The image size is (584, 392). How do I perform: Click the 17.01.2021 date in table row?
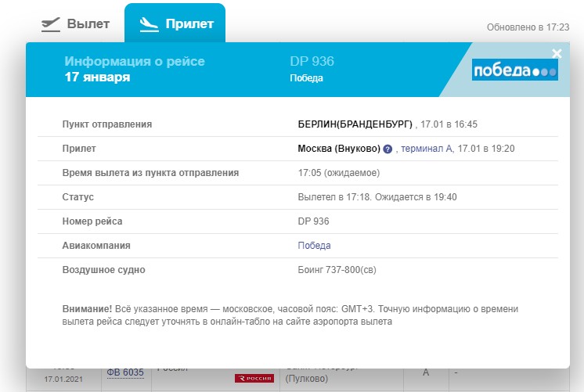click(x=63, y=379)
